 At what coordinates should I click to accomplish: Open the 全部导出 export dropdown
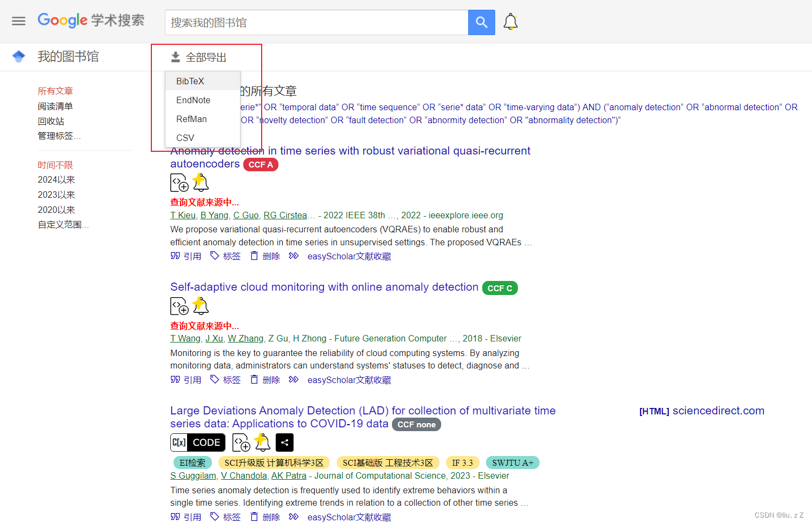199,57
